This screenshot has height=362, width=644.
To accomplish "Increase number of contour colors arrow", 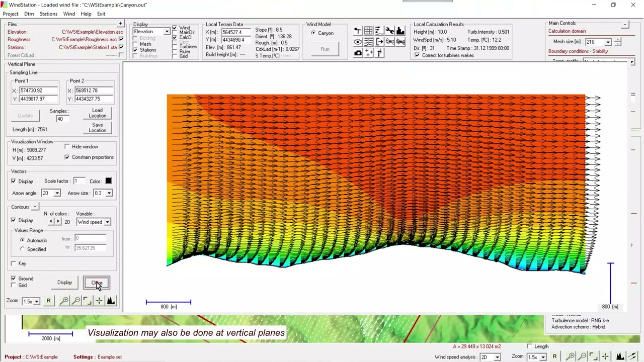I will [x=58, y=222].
